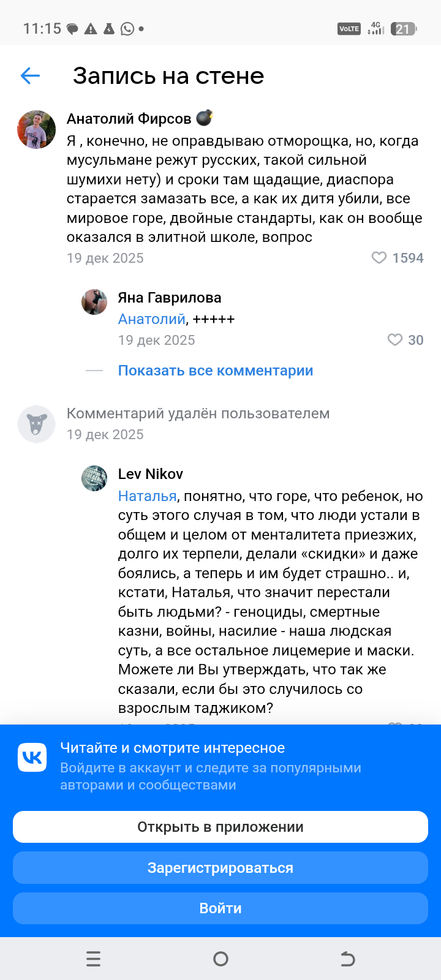Screen dimensions: 441x980
Task: Tap the Яна Гаврилова author name
Action: click(x=170, y=298)
